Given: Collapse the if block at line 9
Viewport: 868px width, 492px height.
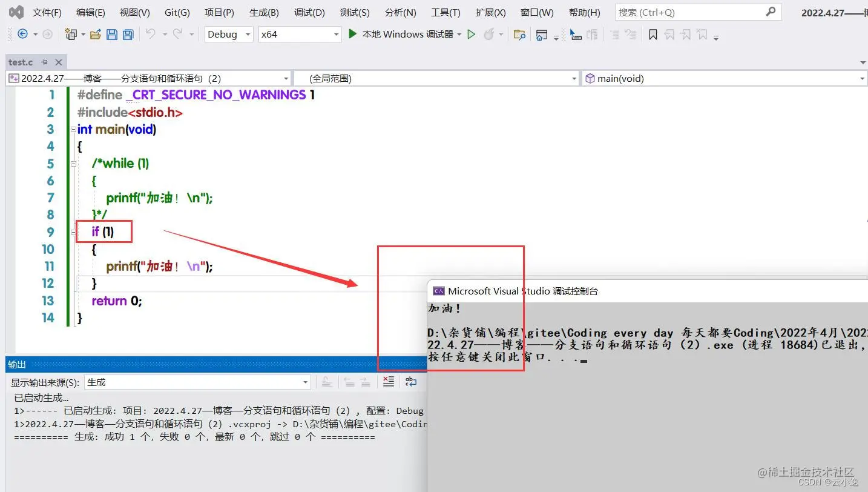Looking at the screenshot, I should pos(73,232).
